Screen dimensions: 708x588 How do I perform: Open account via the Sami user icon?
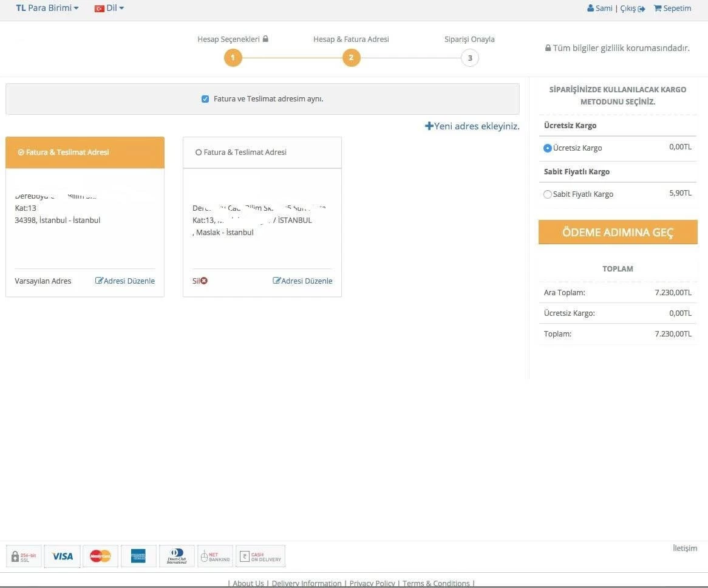pyautogui.click(x=599, y=8)
